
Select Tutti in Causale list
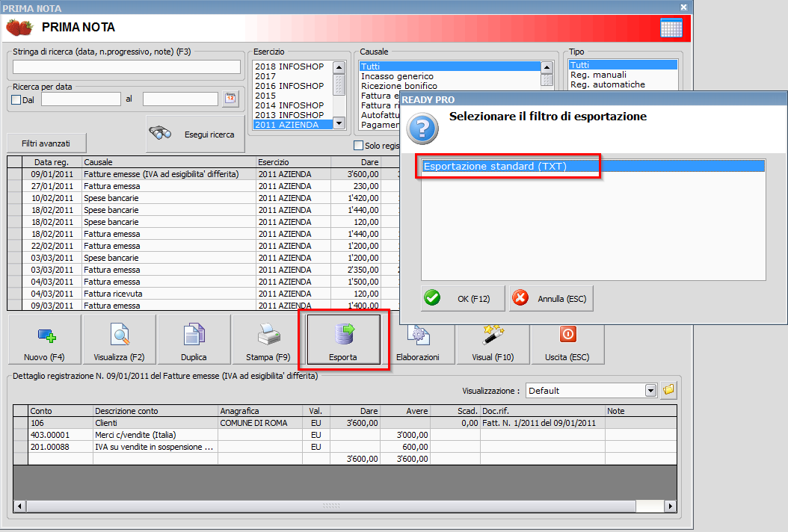(450, 66)
